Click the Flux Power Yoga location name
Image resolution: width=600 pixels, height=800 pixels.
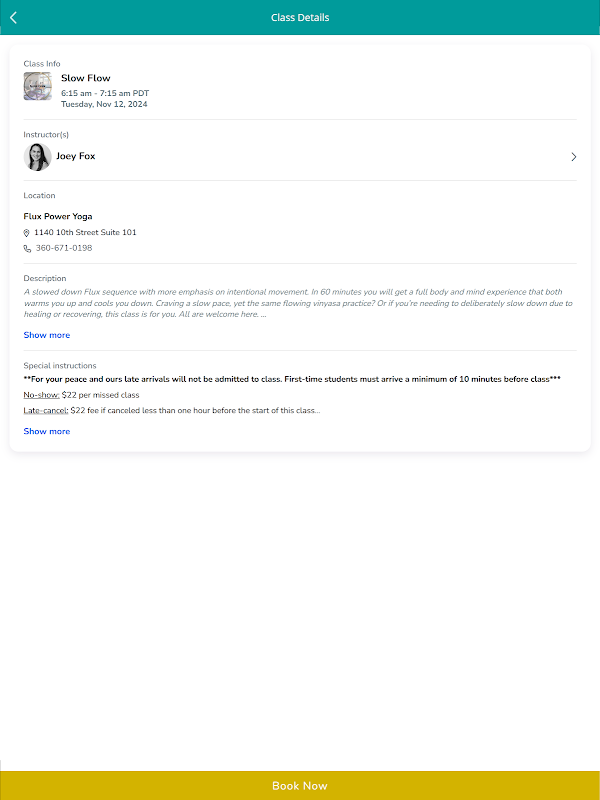tap(58, 216)
